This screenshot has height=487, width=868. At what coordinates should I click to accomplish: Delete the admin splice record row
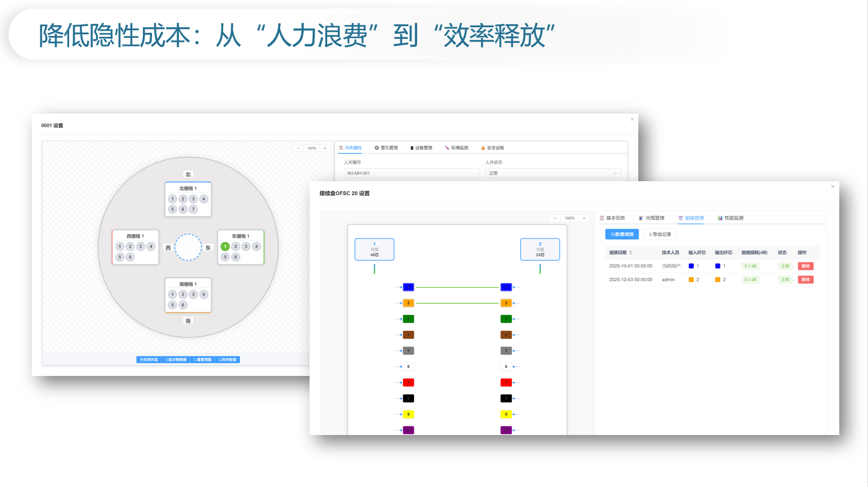tap(805, 280)
